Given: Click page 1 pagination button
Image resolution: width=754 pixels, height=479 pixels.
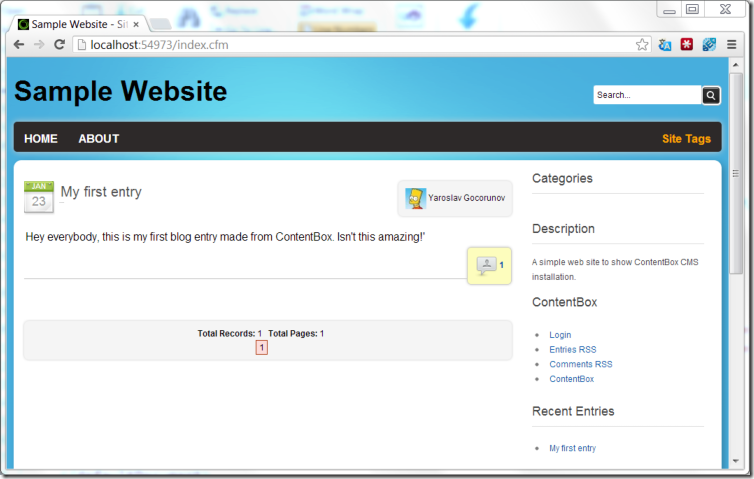Looking at the screenshot, I should tap(261, 347).
